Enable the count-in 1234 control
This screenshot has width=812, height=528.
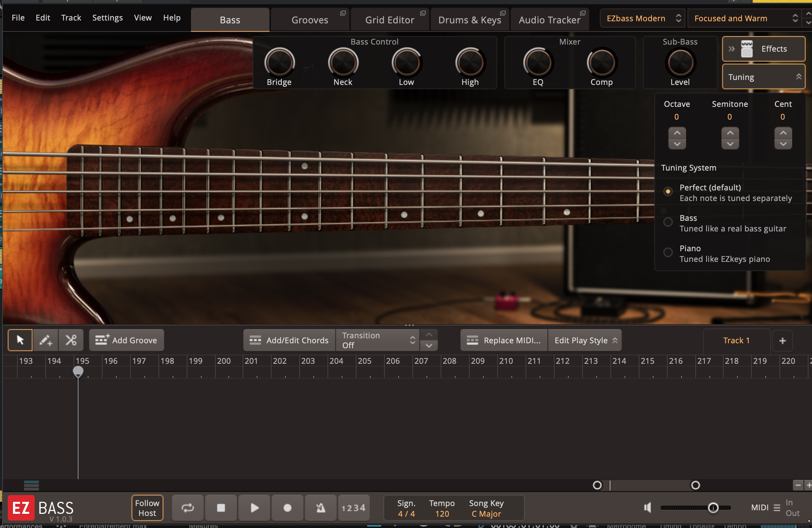click(353, 507)
